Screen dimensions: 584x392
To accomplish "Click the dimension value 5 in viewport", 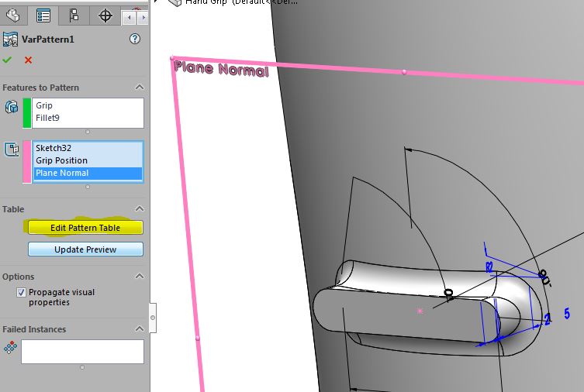I will click(x=566, y=314).
